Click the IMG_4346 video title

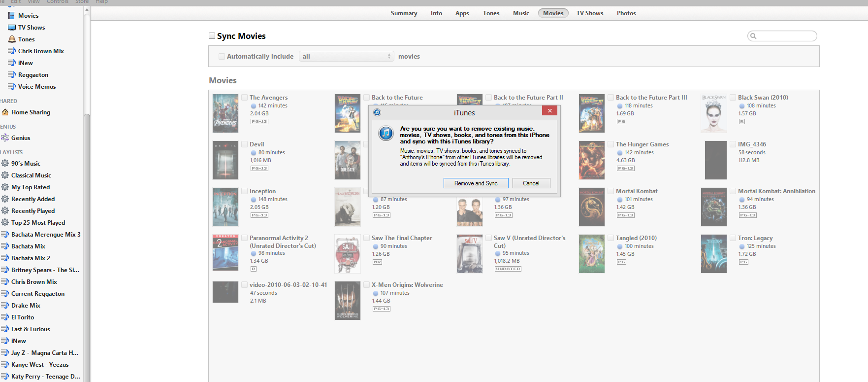tap(752, 144)
